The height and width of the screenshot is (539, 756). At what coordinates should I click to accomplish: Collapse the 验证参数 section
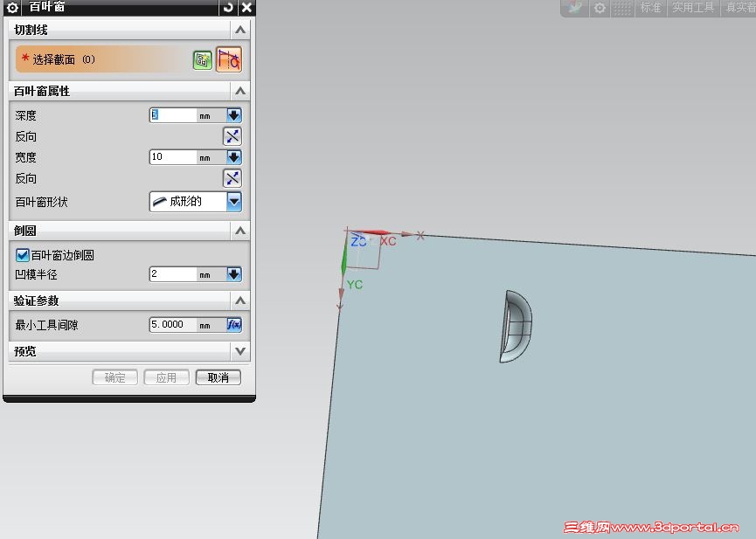click(x=240, y=301)
